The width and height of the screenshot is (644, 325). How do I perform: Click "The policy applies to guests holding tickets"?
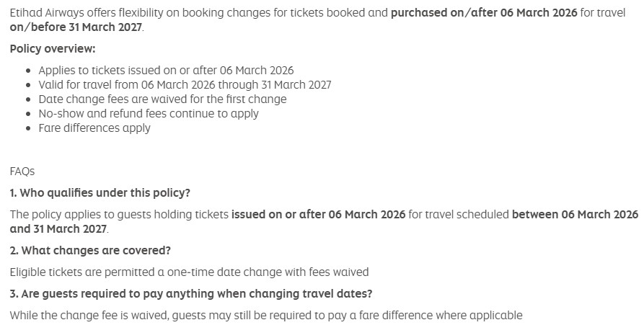[119, 215]
